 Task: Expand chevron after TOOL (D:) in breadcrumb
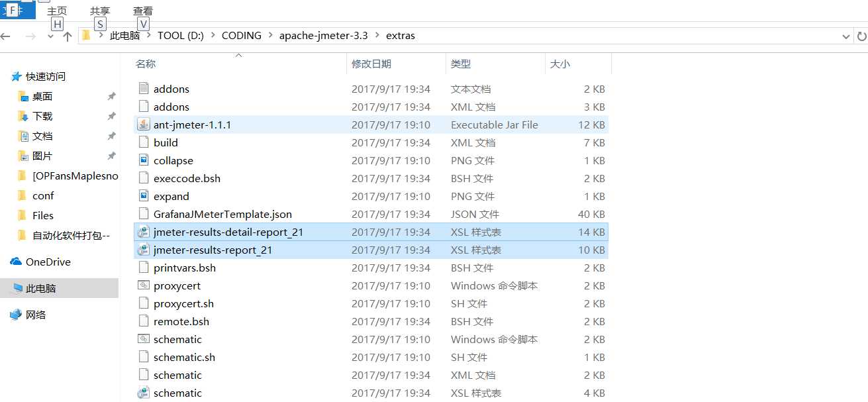213,36
